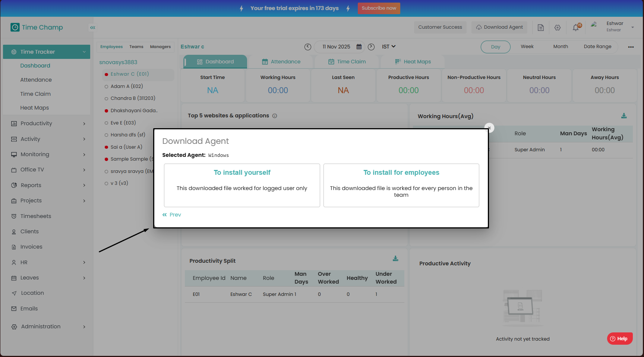Screen dimensions: 644x357
Task: Go to next date with right arrow
Action: click(371, 47)
